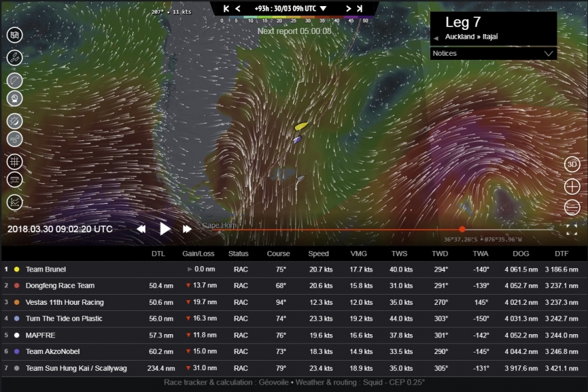The image size is (588, 392).
Task: Toggle the wind overlay display
Action: pos(15,140)
